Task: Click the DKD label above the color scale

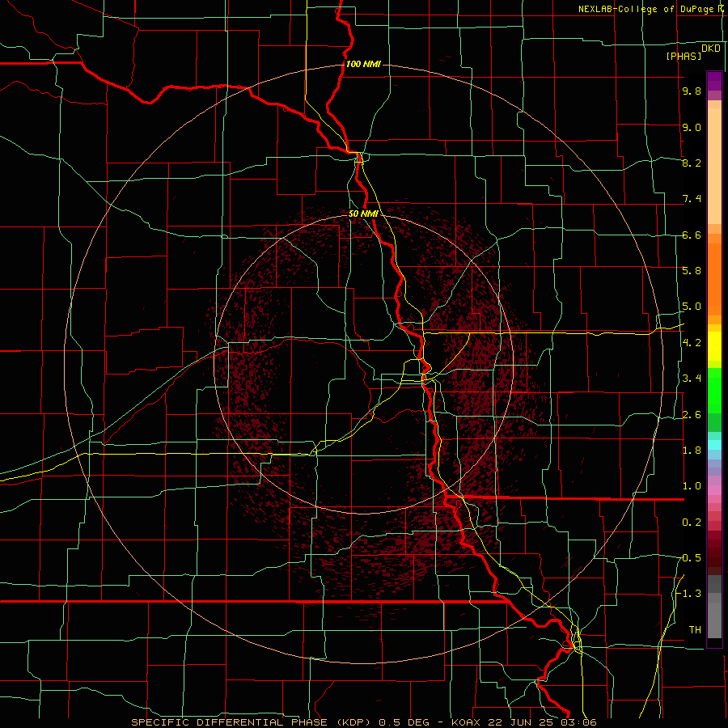Action: coord(711,49)
